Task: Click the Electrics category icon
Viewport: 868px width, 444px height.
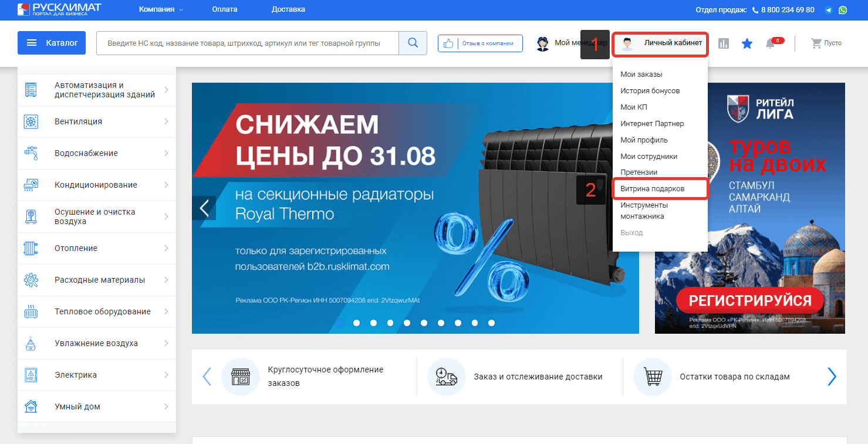Action: (x=31, y=375)
